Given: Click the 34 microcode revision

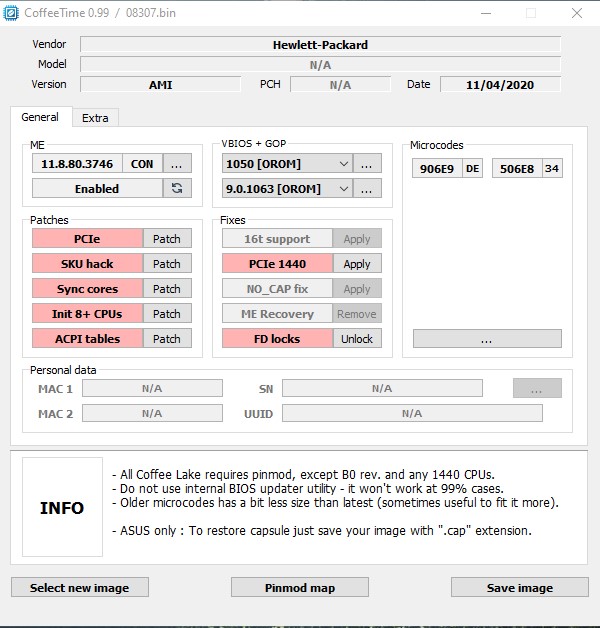Looking at the screenshot, I should pyautogui.click(x=552, y=169).
